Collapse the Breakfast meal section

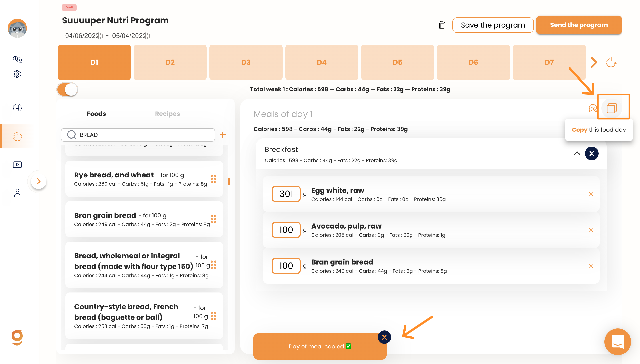coord(577,153)
